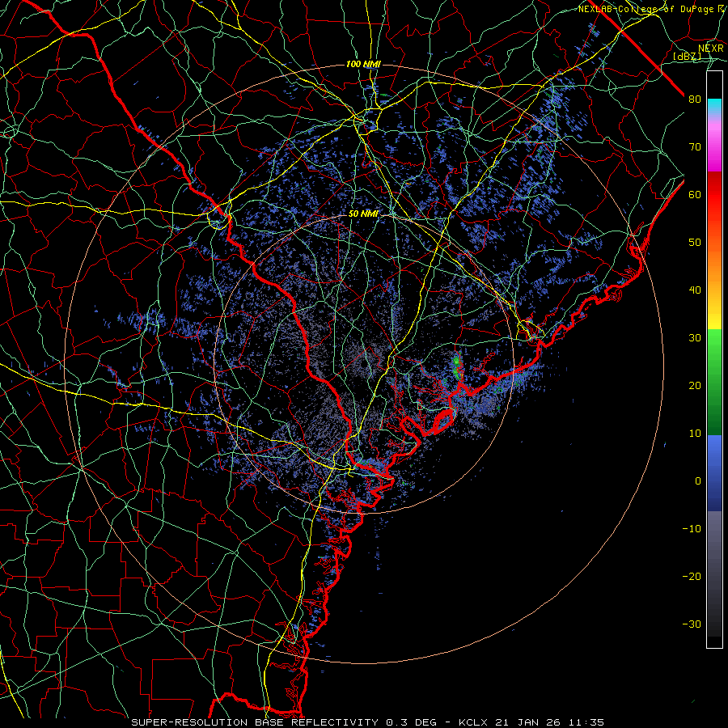Click the 30 value on the dBZ scale
This screenshot has height=728, width=728.
point(695,338)
